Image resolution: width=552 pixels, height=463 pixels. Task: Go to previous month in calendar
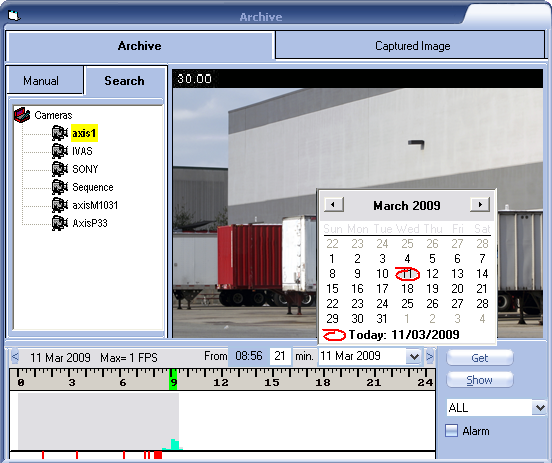point(333,204)
